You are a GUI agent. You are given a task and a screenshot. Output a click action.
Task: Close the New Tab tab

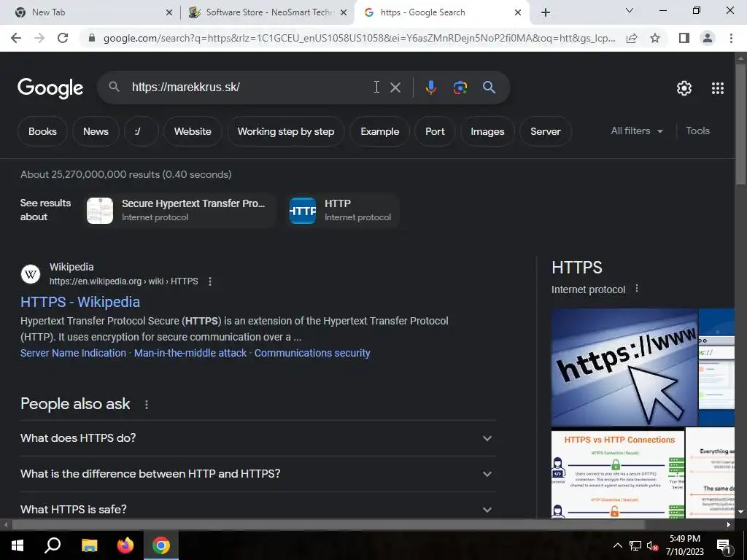coord(169,12)
